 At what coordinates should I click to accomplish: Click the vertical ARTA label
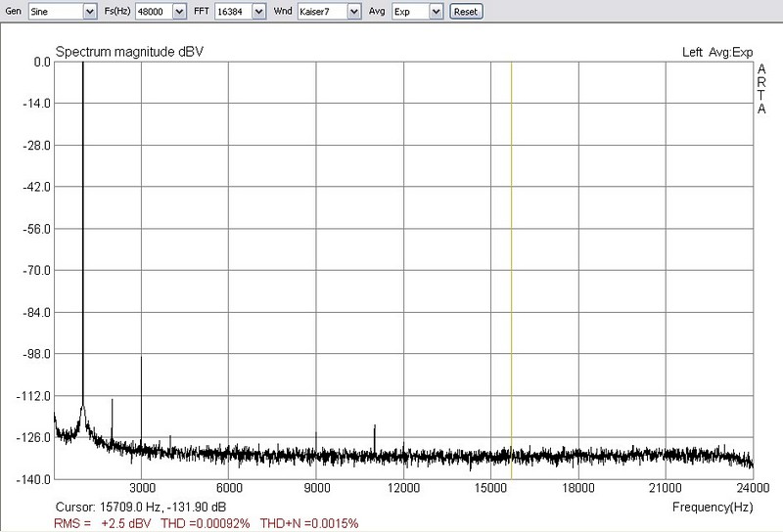[x=761, y=89]
